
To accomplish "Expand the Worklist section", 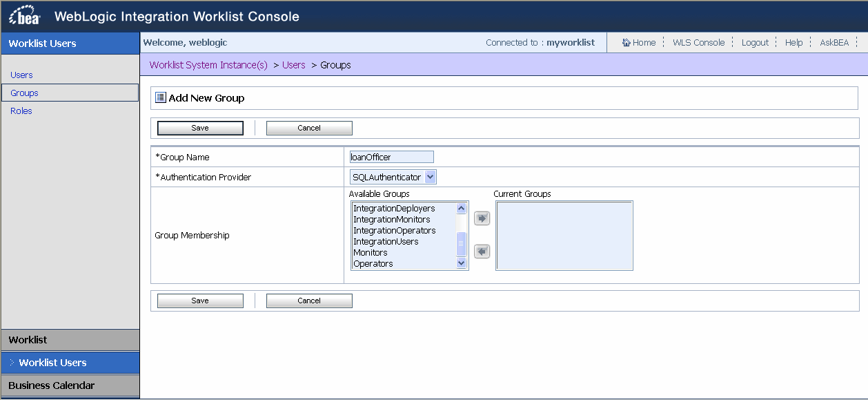I will [x=70, y=340].
